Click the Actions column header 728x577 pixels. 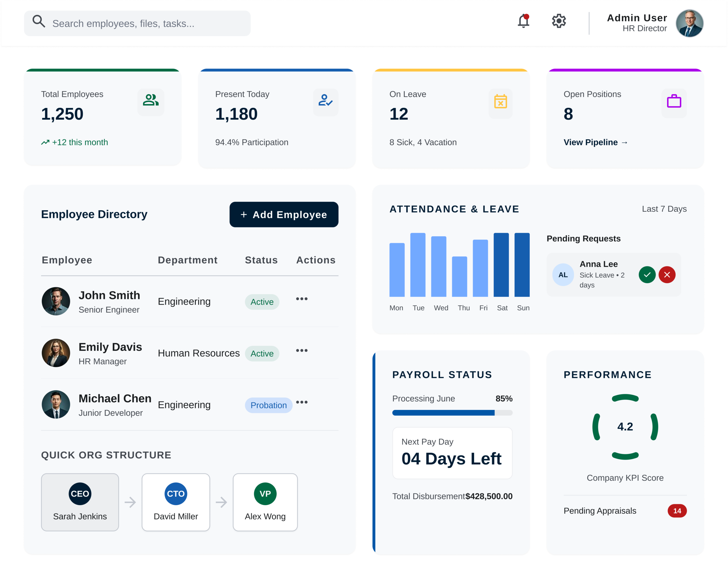point(316,260)
